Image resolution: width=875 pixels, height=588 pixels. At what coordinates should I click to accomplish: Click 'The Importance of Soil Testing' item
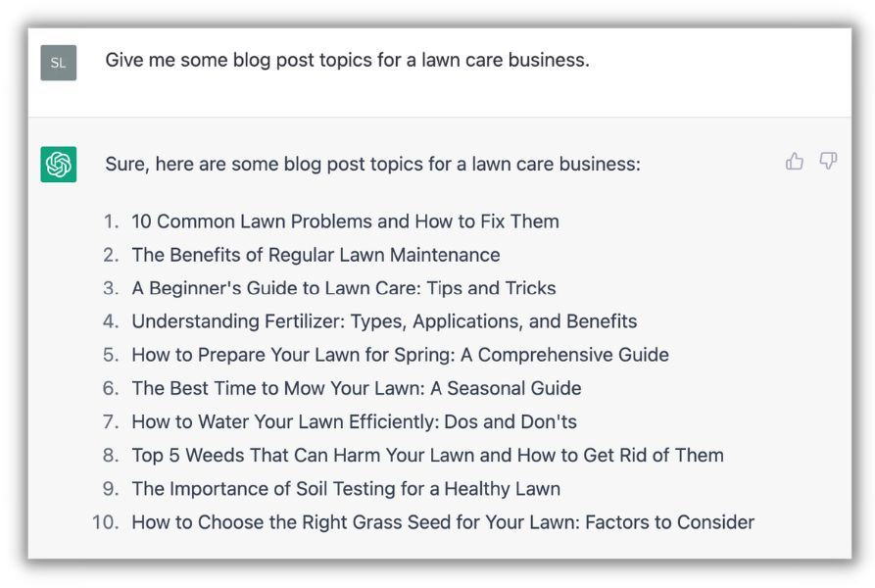346,488
